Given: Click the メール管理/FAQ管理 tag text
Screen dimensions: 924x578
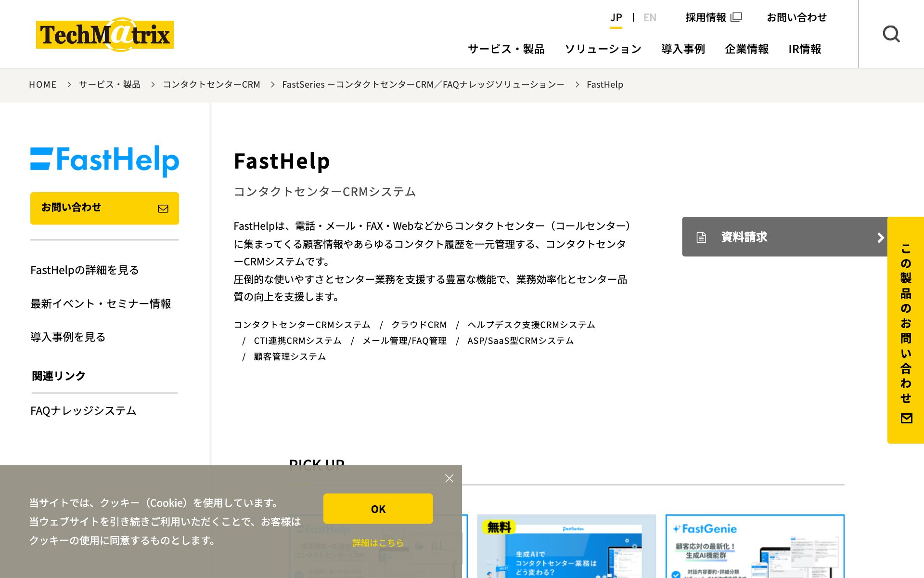Looking at the screenshot, I should pos(405,341).
